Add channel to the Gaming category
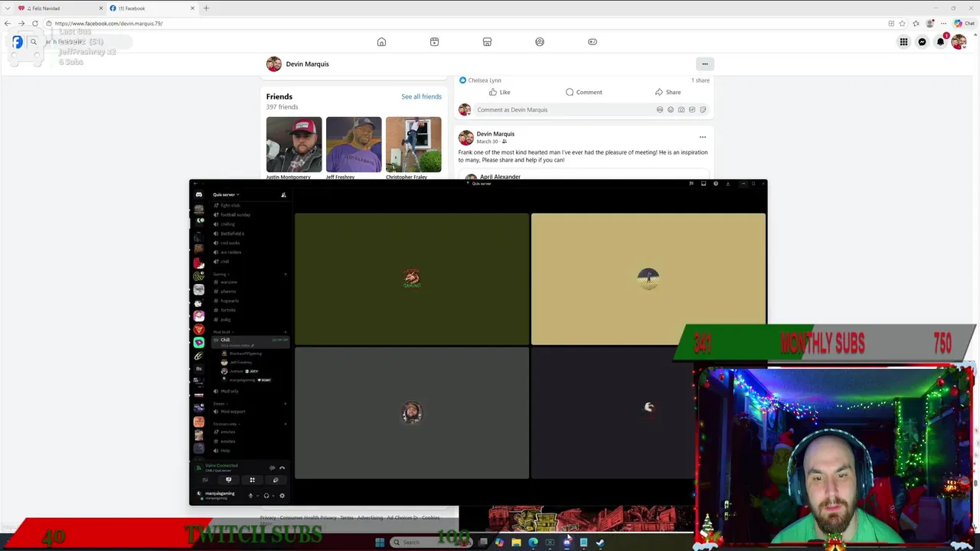 286,274
